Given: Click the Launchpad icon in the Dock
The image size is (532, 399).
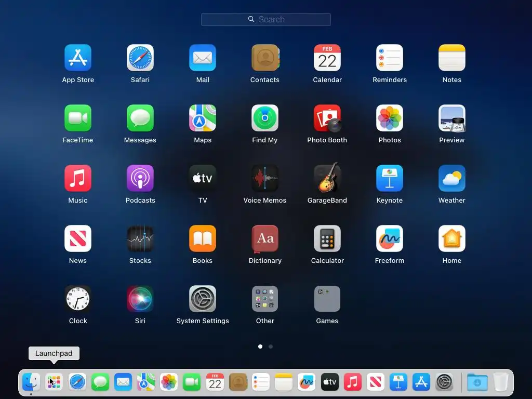Looking at the screenshot, I should coord(54,382).
